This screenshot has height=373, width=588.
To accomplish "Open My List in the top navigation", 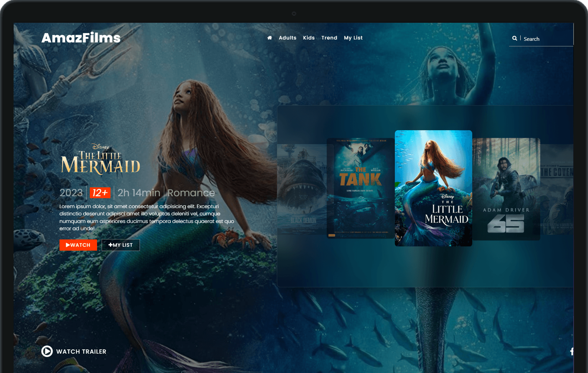I will pyautogui.click(x=353, y=38).
